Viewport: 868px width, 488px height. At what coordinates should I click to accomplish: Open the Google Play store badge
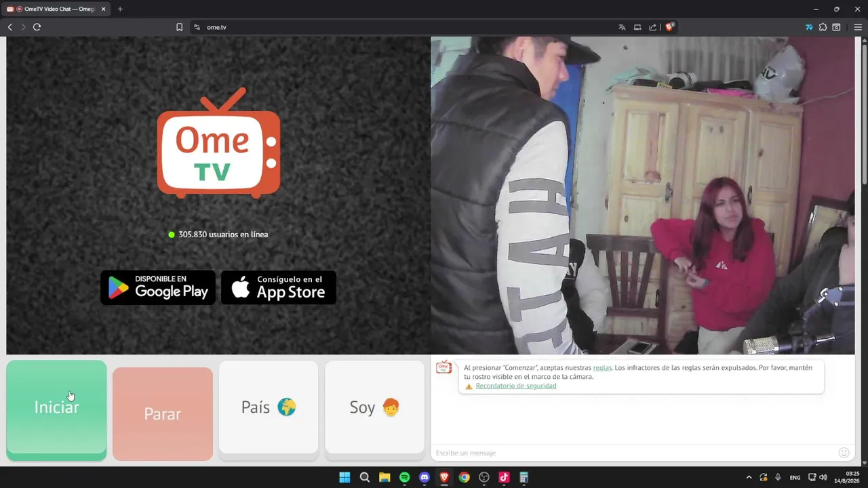pos(158,287)
